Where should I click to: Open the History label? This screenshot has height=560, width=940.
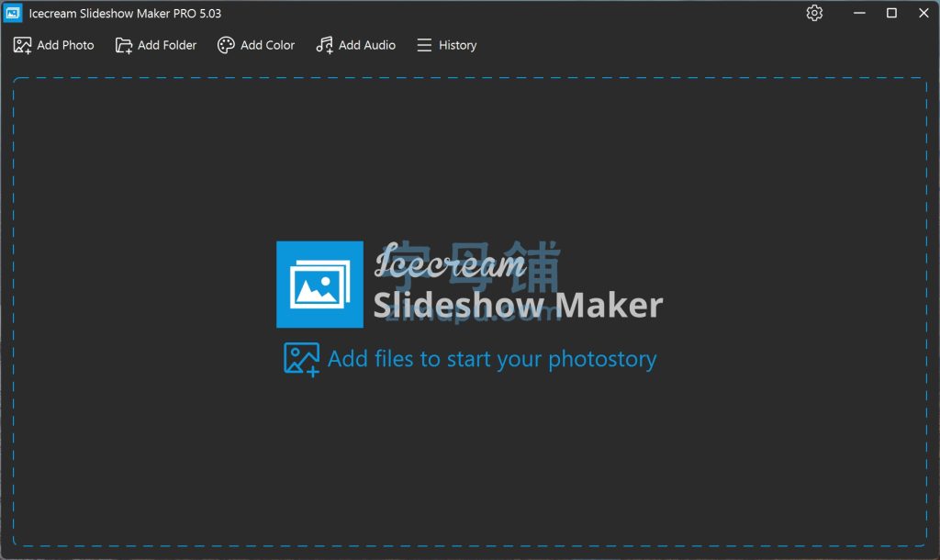coord(457,46)
